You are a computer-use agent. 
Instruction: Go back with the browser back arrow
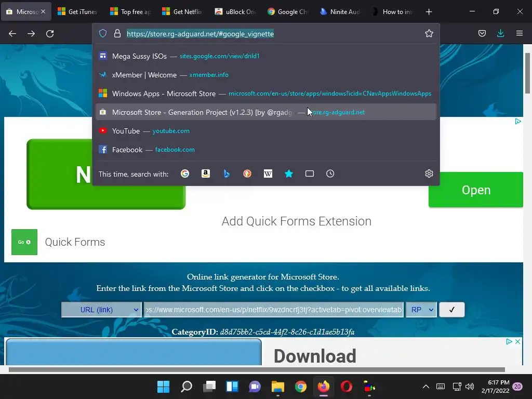tap(12, 34)
